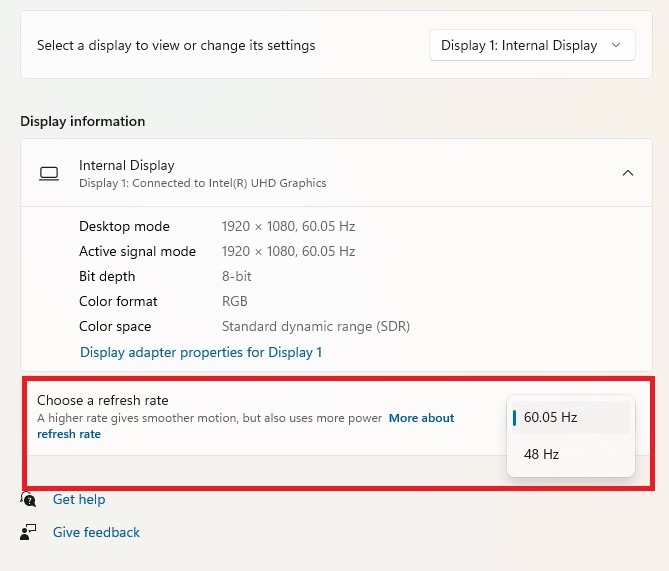The width and height of the screenshot is (669, 571).
Task: Collapse the Internal Display information section
Action: (628, 173)
